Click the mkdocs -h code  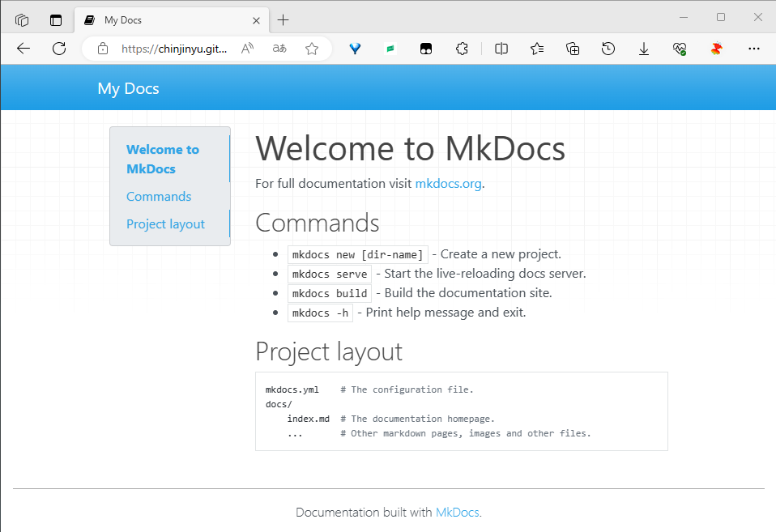pyautogui.click(x=320, y=313)
